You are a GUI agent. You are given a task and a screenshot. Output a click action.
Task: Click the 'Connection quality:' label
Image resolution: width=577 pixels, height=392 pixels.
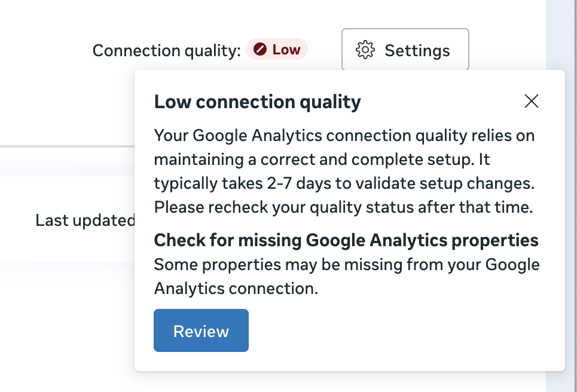point(167,51)
